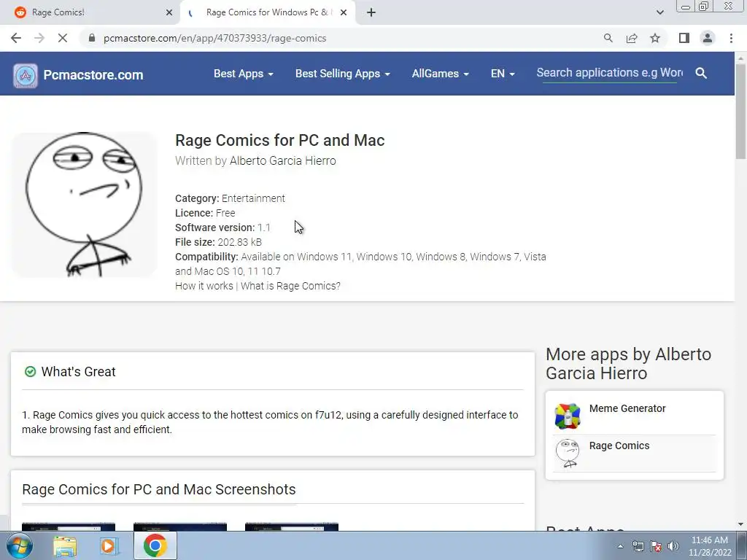Click 'Rage Comics for PC and Mac Screenshots' heading
Image resolution: width=747 pixels, height=560 pixels.
pyautogui.click(x=158, y=489)
